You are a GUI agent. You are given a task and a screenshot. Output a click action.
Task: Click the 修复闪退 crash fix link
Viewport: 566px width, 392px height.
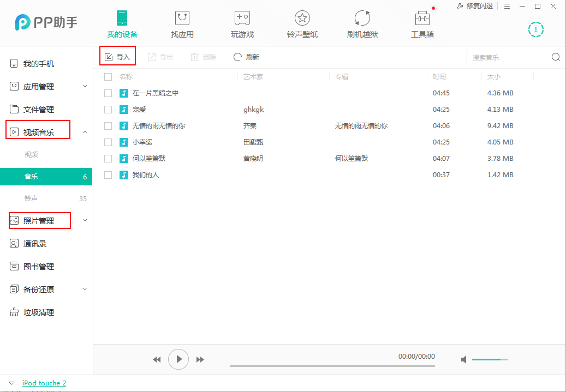coord(479,6)
